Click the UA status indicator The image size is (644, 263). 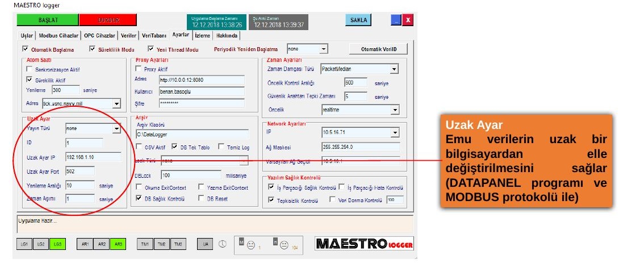tap(206, 244)
